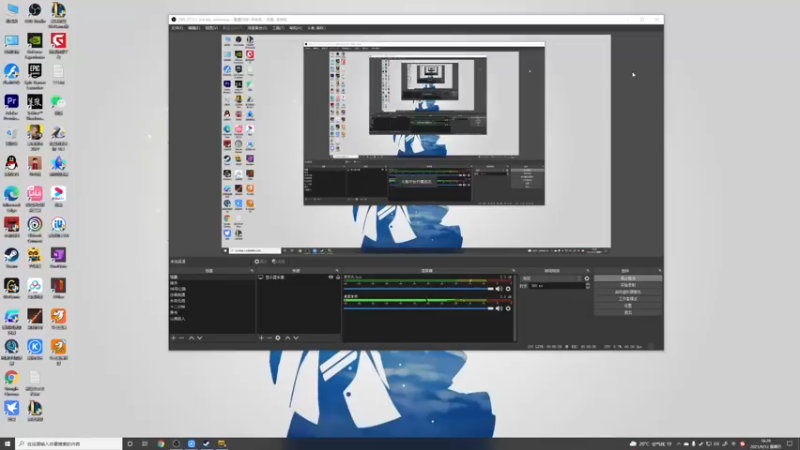The image size is (800, 450).
Task: Open Epic Games Launcher desktop shortcut
Action: click(x=35, y=75)
